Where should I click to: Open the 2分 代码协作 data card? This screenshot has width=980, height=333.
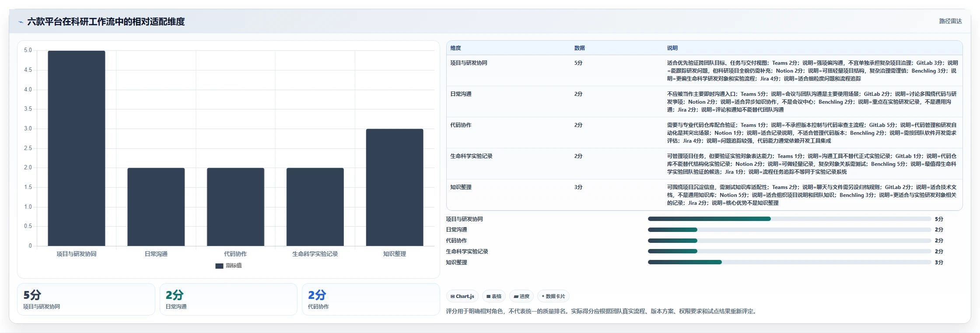tap(371, 299)
